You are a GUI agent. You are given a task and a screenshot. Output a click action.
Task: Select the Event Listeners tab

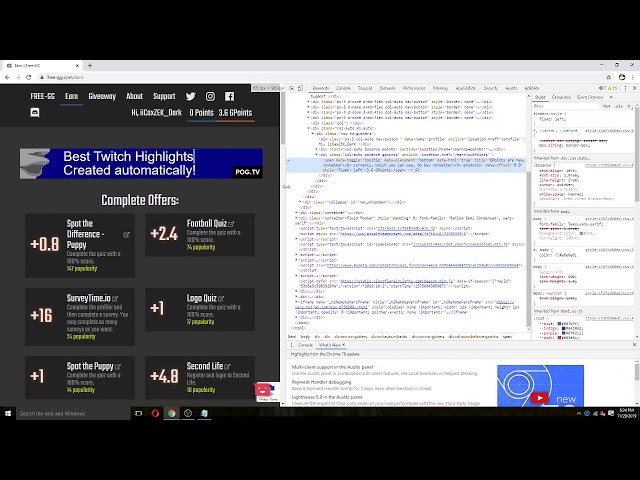590,97
